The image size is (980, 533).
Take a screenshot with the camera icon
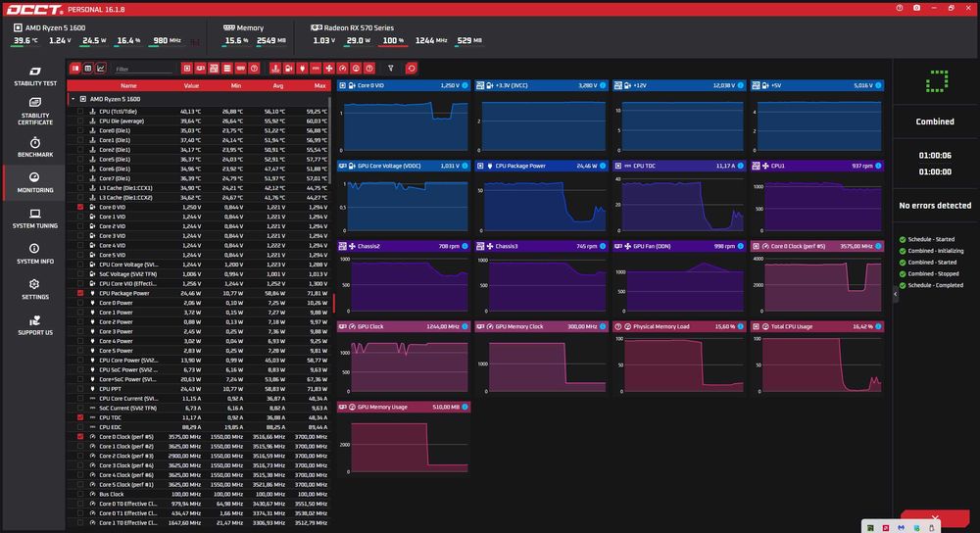917,8
